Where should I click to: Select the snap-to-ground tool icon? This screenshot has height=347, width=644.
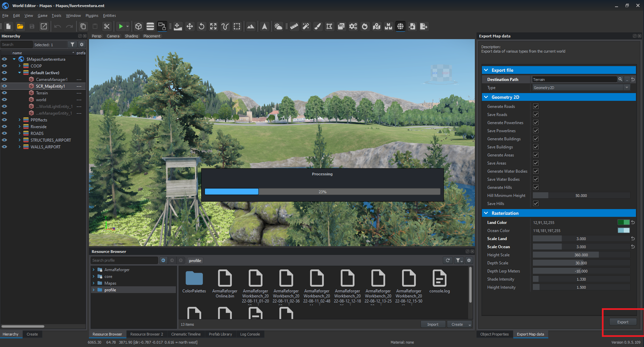click(178, 26)
